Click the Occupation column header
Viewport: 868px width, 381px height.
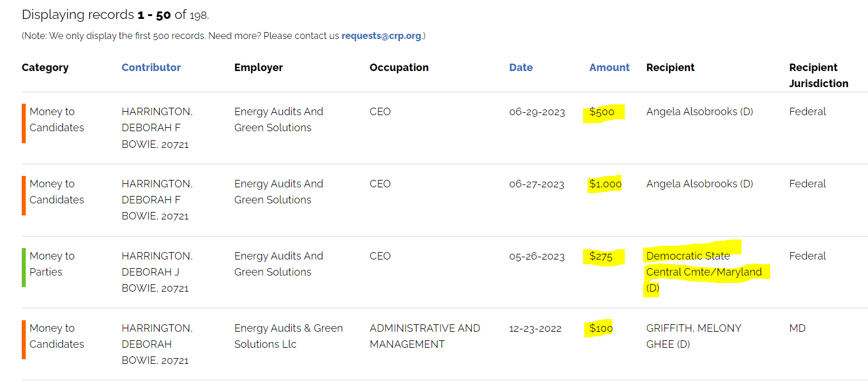click(x=399, y=68)
